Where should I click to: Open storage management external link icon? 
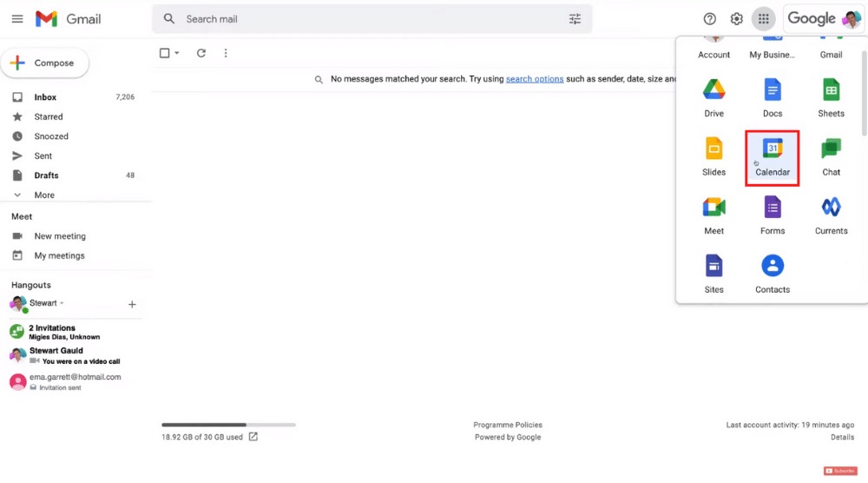253,436
